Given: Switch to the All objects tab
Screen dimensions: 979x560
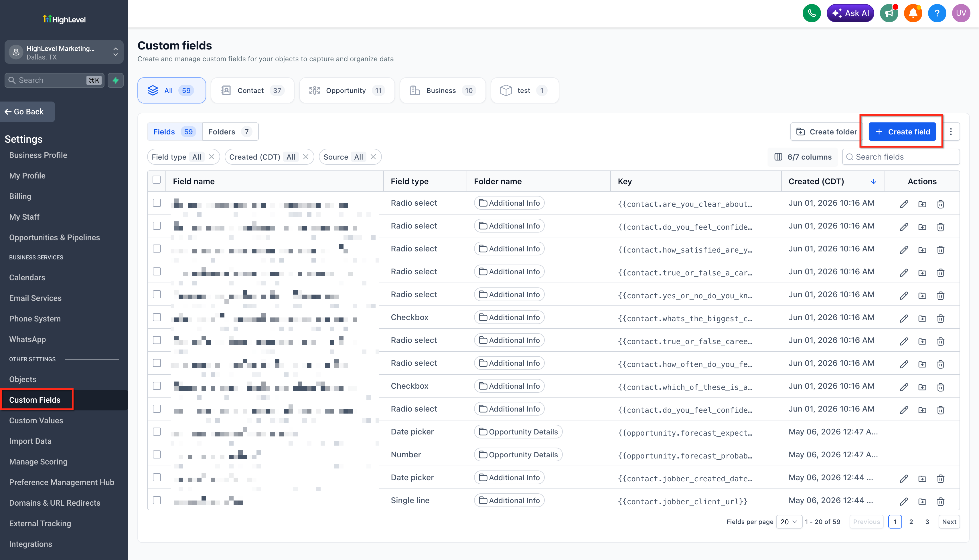Looking at the screenshot, I should click(172, 90).
